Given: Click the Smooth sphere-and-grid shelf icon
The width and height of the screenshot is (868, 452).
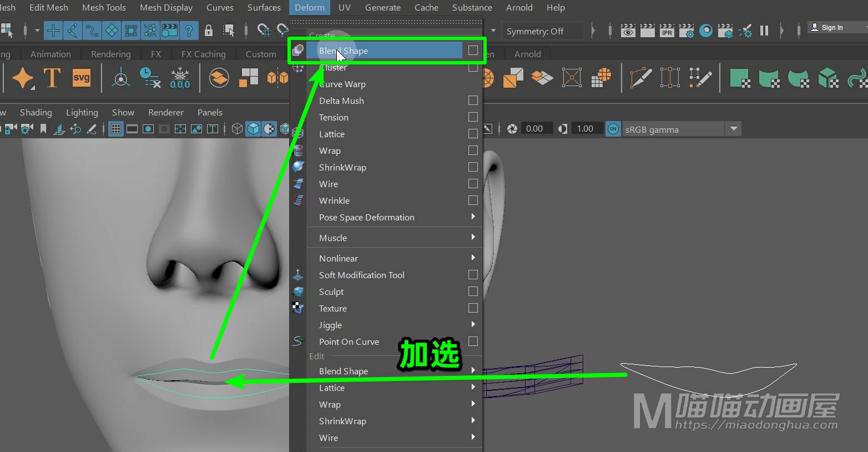Looking at the screenshot, I should pyautogui.click(x=601, y=78).
